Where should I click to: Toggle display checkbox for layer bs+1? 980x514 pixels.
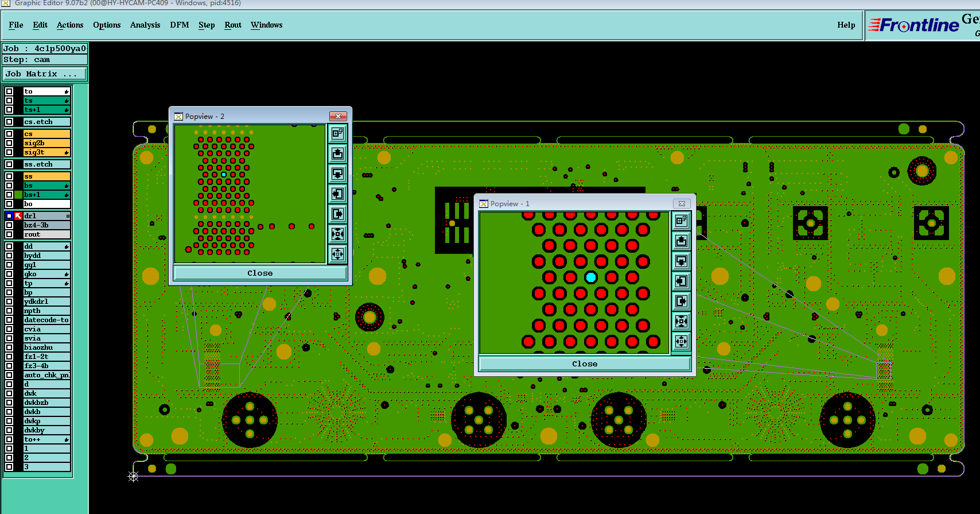point(9,195)
